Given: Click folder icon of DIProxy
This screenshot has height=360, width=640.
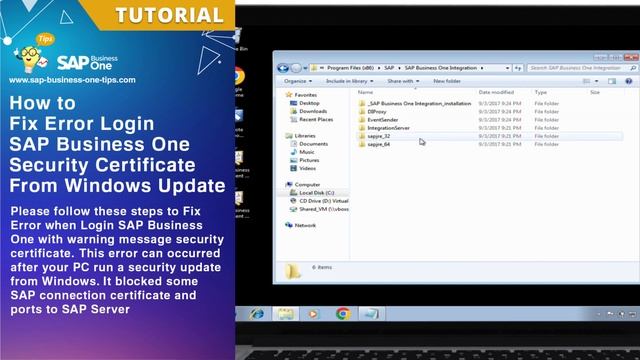Looking at the screenshot, I should point(362,112).
